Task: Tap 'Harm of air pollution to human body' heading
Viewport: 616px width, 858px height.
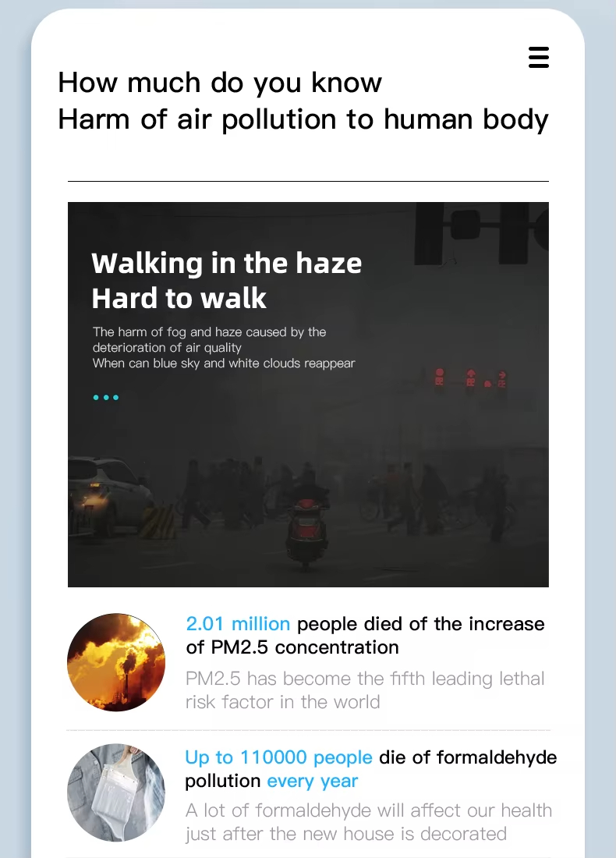Action: (x=303, y=119)
